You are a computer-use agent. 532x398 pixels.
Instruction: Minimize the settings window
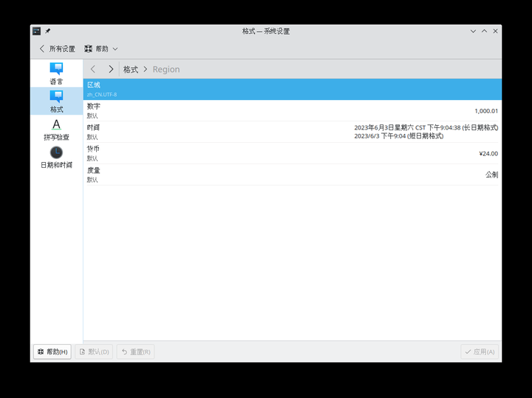coord(473,31)
